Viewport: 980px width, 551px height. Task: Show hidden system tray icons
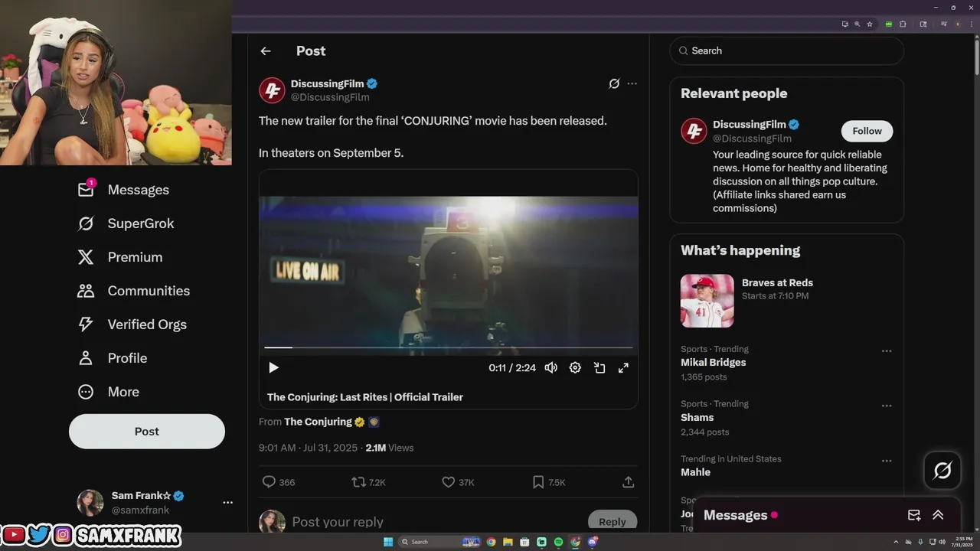[x=896, y=542]
